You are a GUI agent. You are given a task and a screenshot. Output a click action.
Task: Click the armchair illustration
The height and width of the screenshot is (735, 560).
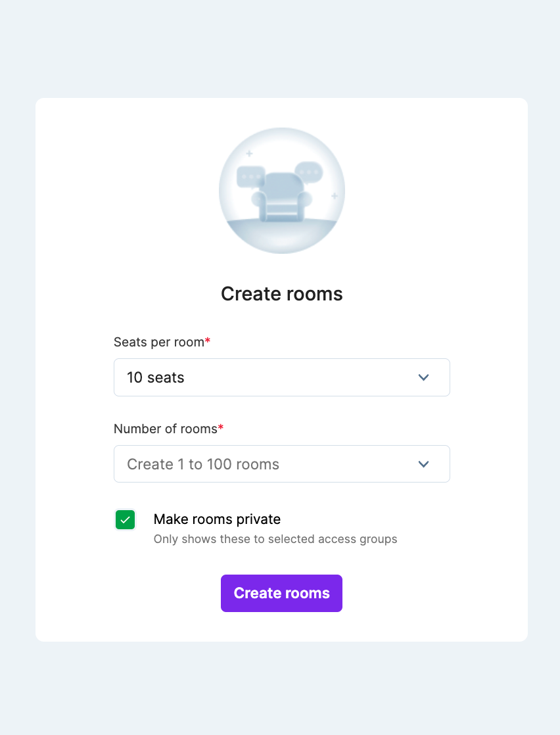click(281, 197)
